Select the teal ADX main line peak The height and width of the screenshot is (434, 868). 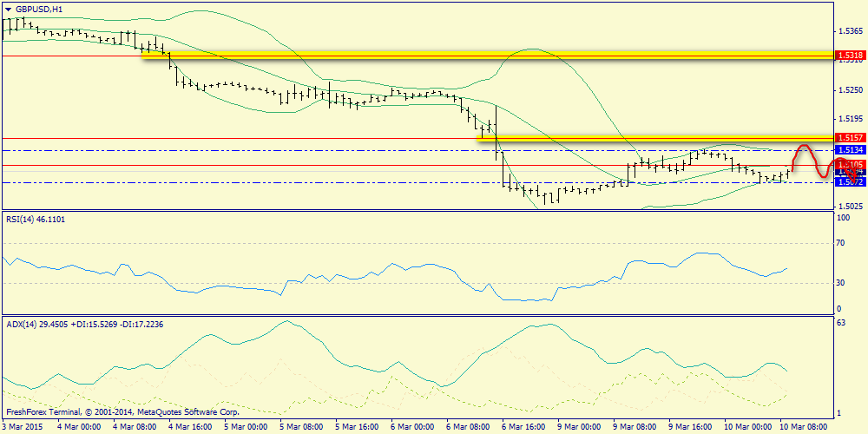coord(286,321)
